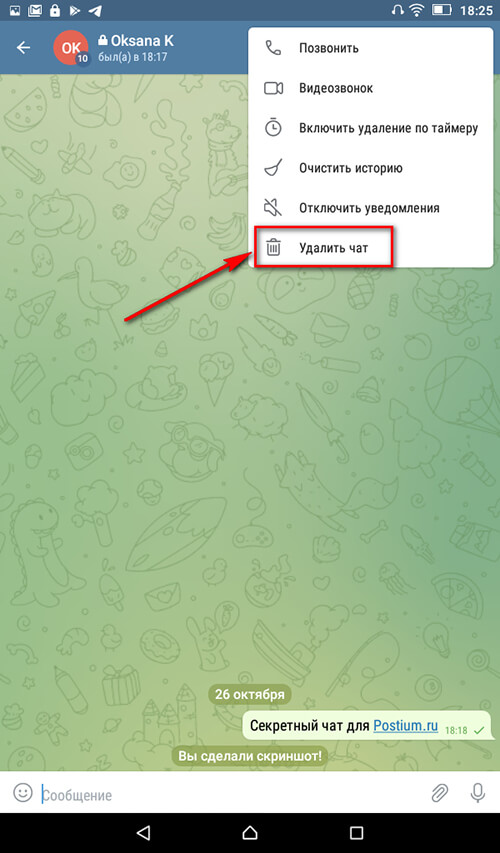Viewport: 500px width, 853px height.
Task: Tap the paperclip attach icon
Action: click(x=439, y=794)
